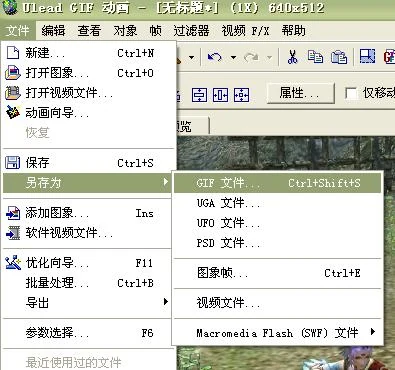Click the Copy icon in toolbar
The image size is (395, 370).
[315, 57]
